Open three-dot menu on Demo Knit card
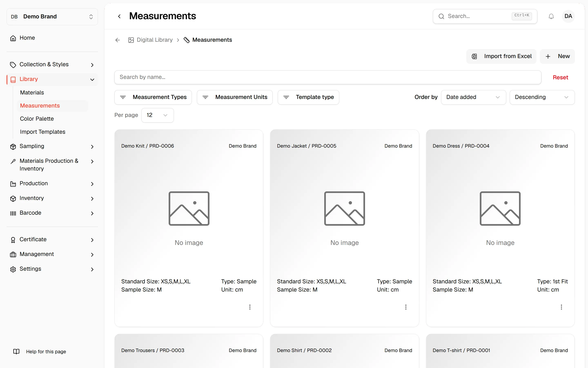The height and width of the screenshot is (368, 588). click(250, 307)
